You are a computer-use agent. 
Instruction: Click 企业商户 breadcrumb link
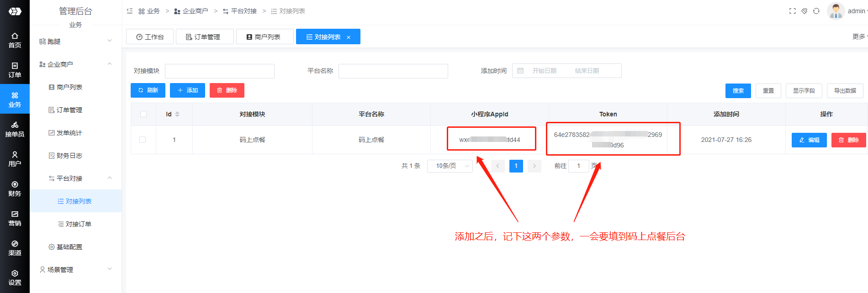coord(191,11)
